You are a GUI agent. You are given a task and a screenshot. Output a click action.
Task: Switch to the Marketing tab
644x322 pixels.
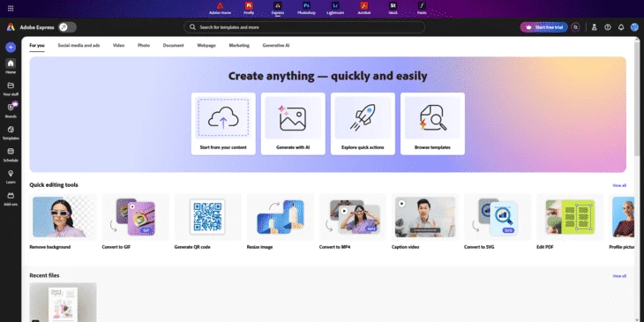point(239,46)
